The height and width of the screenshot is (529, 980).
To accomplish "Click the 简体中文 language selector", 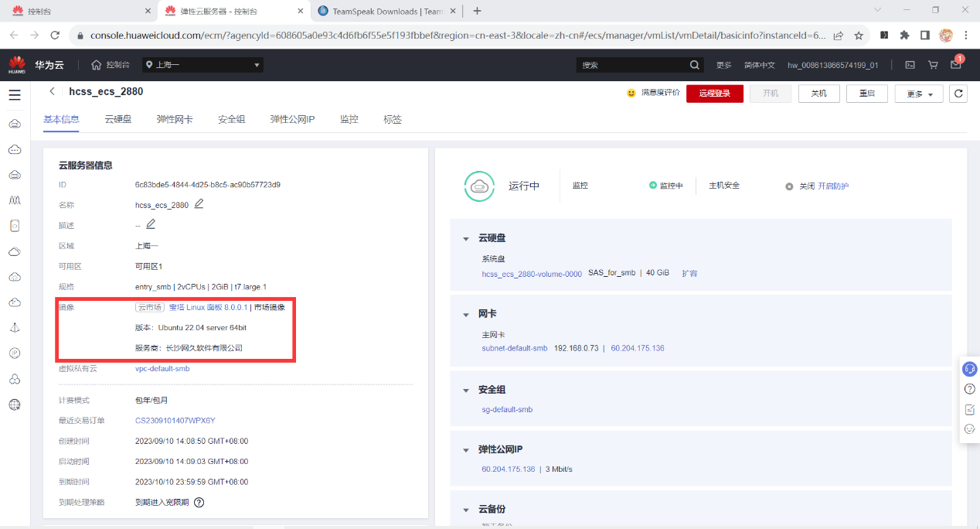I will pyautogui.click(x=759, y=65).
